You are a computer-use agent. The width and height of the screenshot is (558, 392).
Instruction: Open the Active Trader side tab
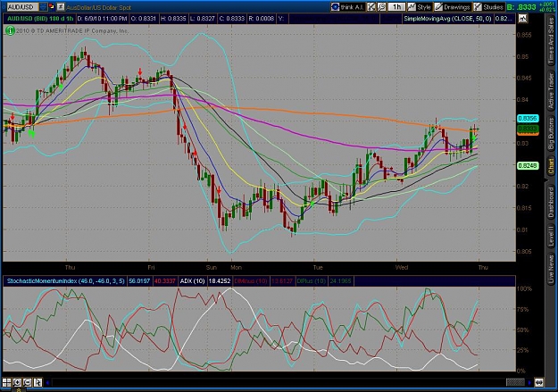pyautogui.click(x=551, y=90)
